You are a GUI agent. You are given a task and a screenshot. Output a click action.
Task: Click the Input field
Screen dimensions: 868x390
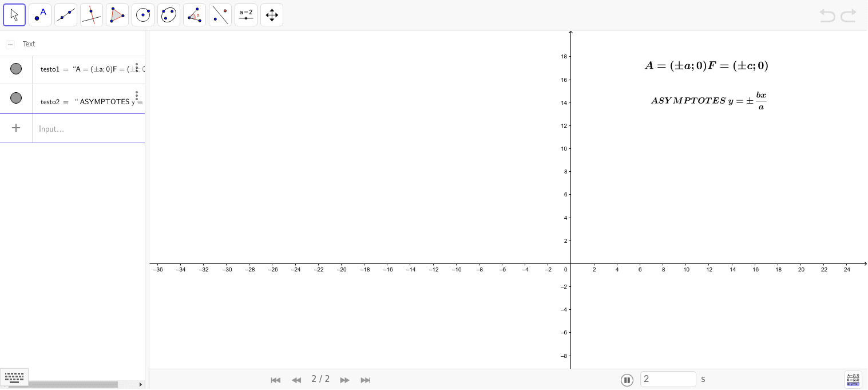point(89,129)
